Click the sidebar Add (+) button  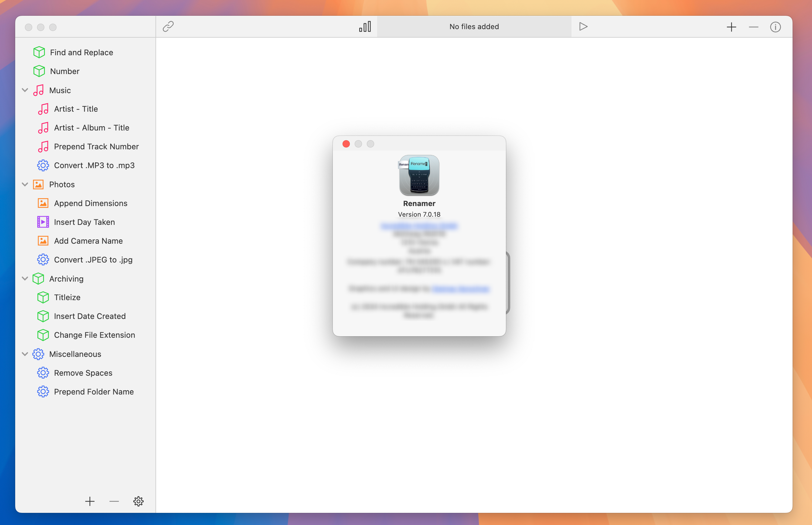(x=90, y=501)
